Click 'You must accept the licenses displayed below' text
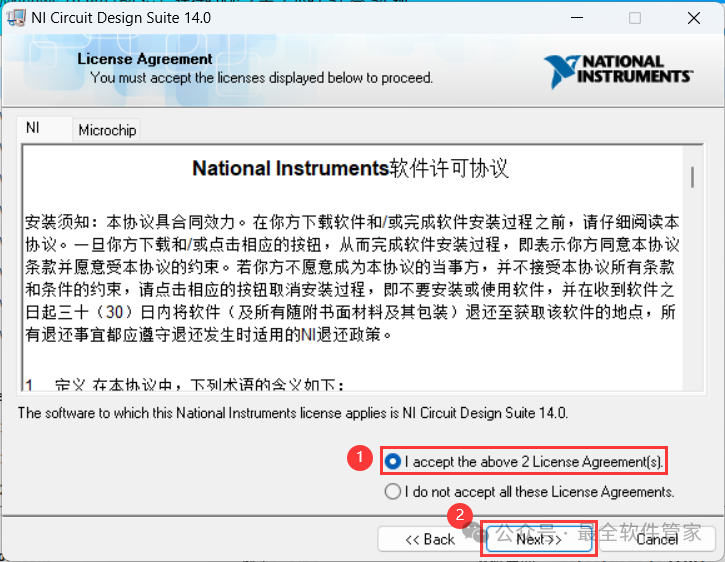This screenshot has width=725, height=562. tap(261, 77)
